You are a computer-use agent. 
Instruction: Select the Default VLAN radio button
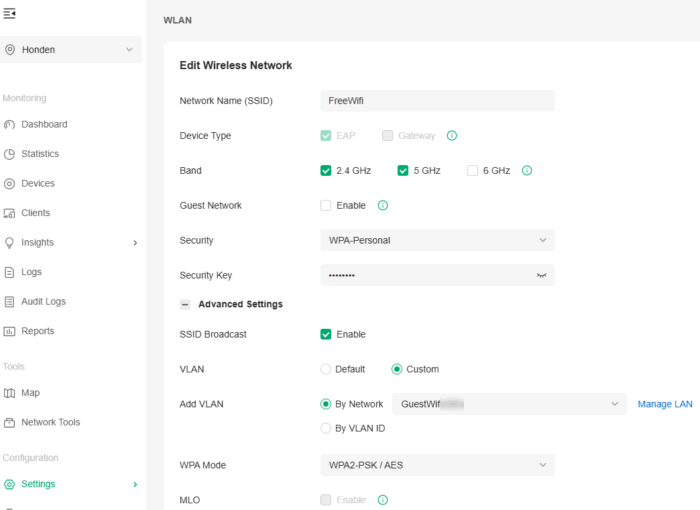(x=326, y=369)
